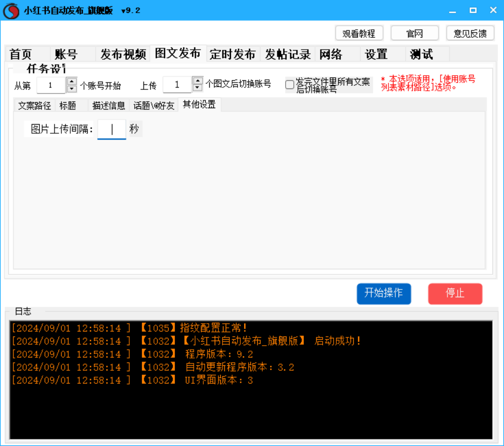Open the 定时发布 tab
504x446 pixels.
coord(233,54)
